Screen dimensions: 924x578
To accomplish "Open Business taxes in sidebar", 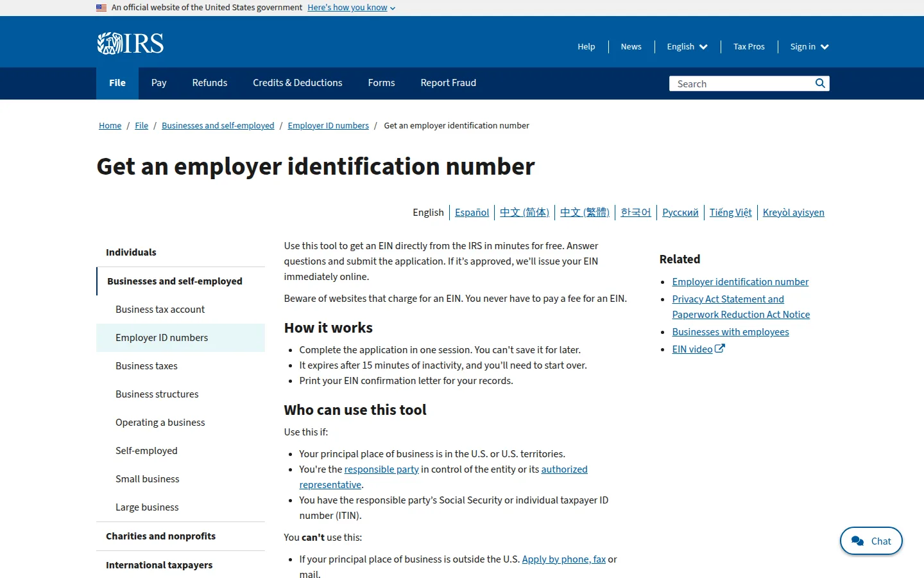I will (180, 366).
